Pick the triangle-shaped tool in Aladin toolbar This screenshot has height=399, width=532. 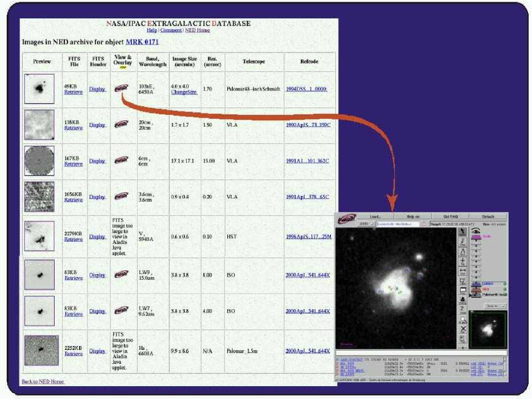(463, 252)
